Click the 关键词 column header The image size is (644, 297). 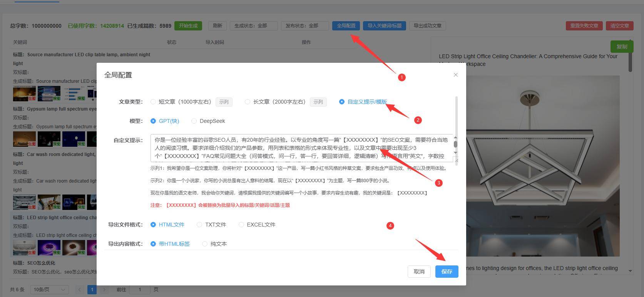(20, 42)
